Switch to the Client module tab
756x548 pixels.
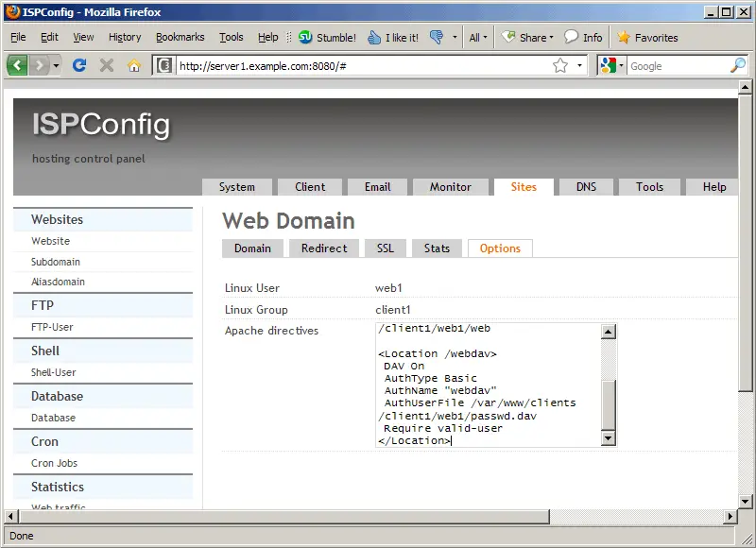[x=310, y=187]
